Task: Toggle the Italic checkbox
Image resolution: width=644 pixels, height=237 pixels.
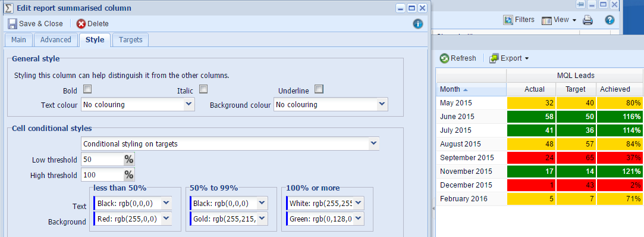Action: pos(203,89)
